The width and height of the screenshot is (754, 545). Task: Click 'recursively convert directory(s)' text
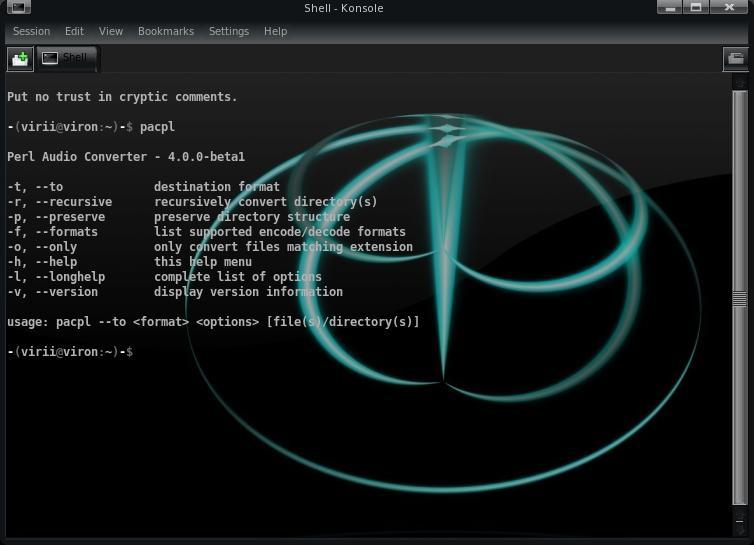pos(266,202)
